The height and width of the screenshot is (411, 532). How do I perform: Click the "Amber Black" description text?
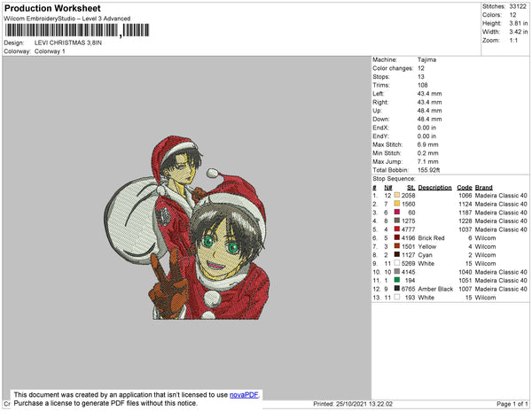tap(435, 289)
